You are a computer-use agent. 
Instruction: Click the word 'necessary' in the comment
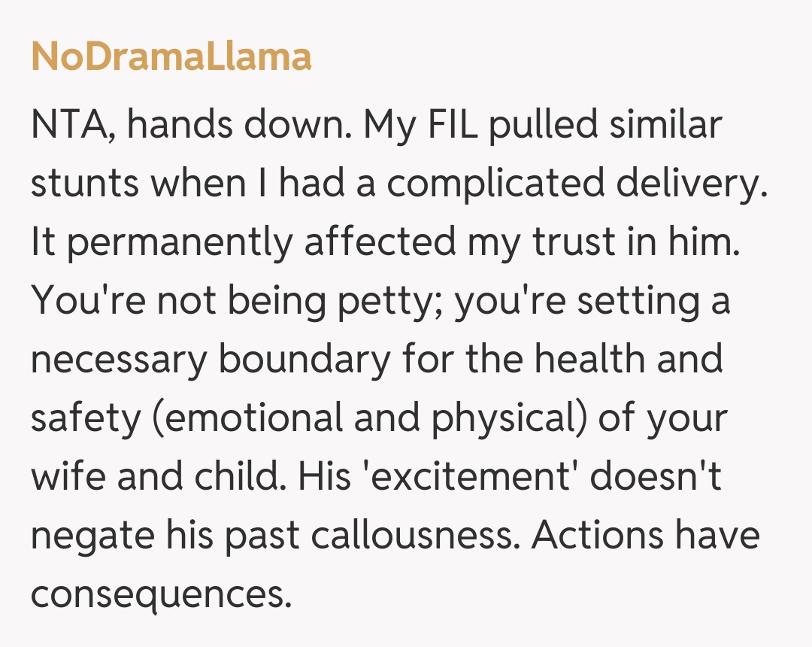coord(118,360)
